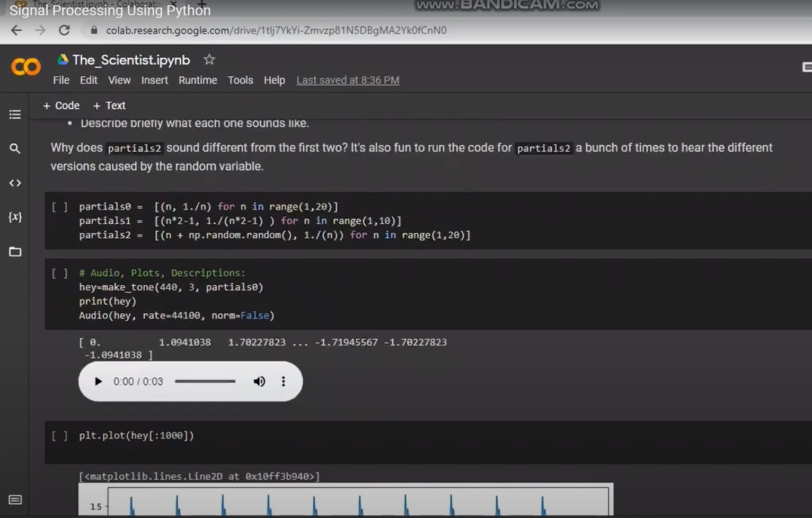Open the table of contents sidebar icon
The height and width of the screenshot is (518, 812).
(x=15, y=115)
